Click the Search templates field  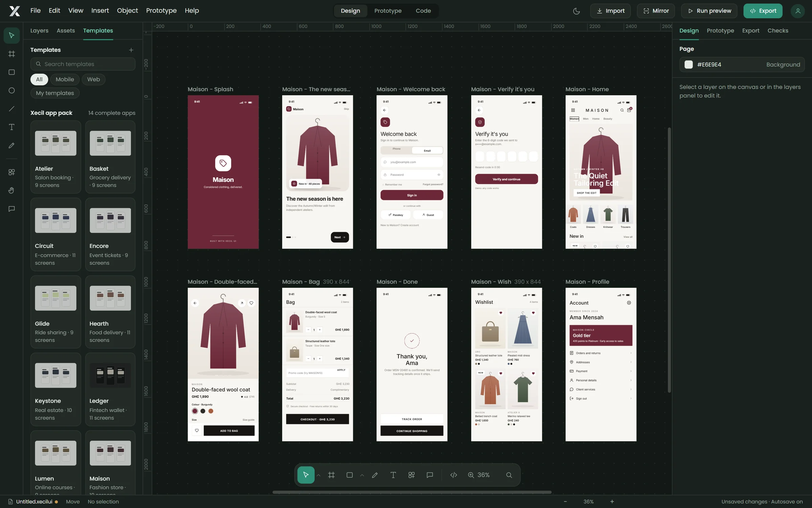click(83, 64)
